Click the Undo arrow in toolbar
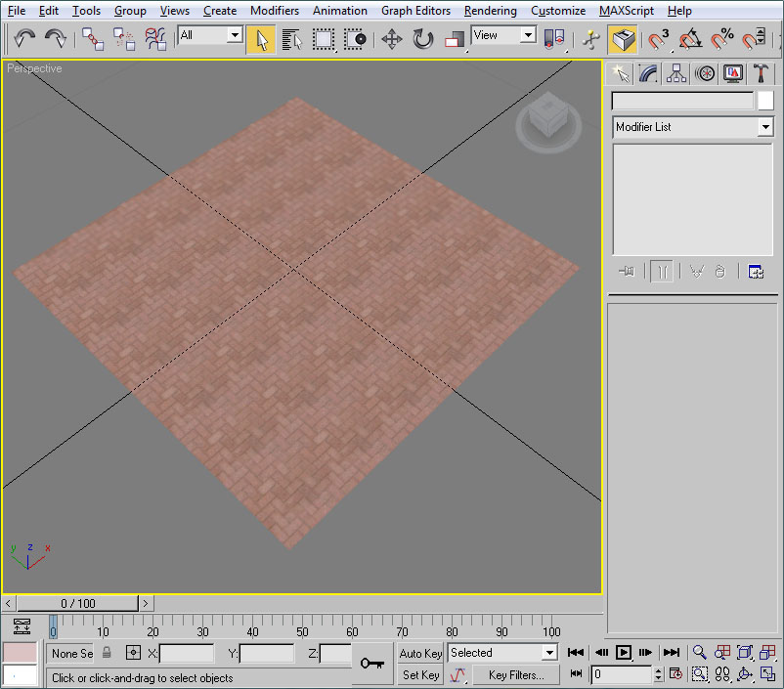 pos(24,39)
